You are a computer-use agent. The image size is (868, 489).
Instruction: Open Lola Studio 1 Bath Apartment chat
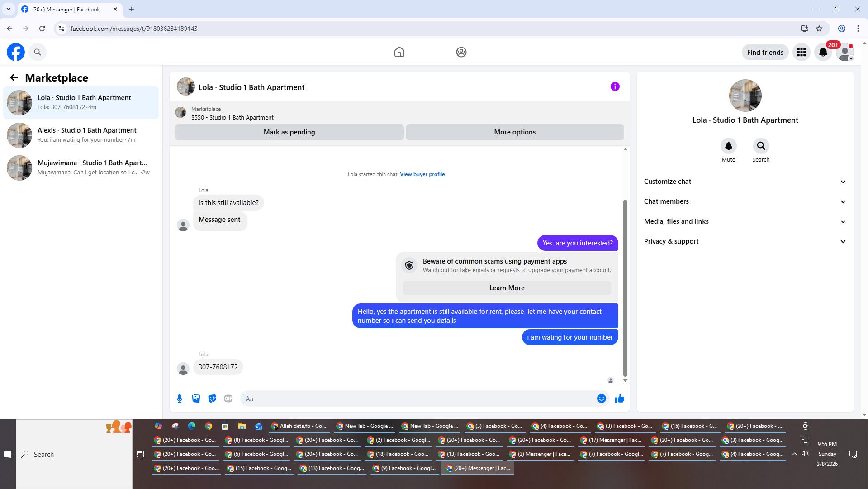(81, 103)
